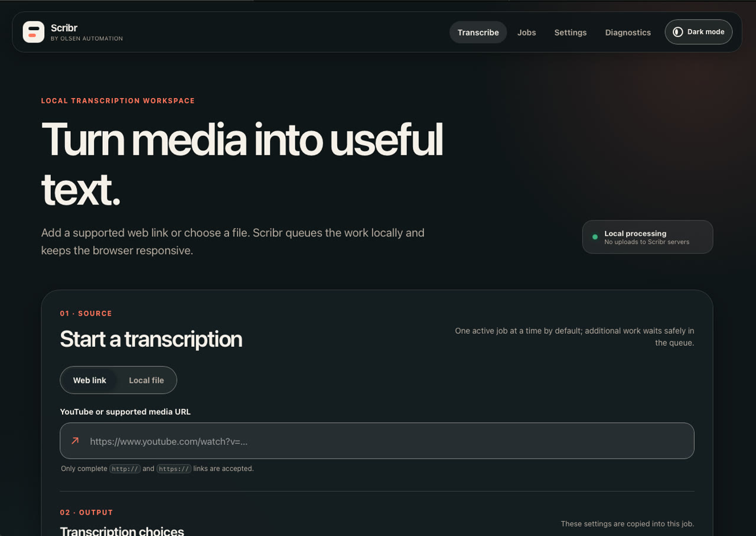Click the '01 · SOURCE' section label
Screen dimensions: 756x536
(x=86, y=314)
